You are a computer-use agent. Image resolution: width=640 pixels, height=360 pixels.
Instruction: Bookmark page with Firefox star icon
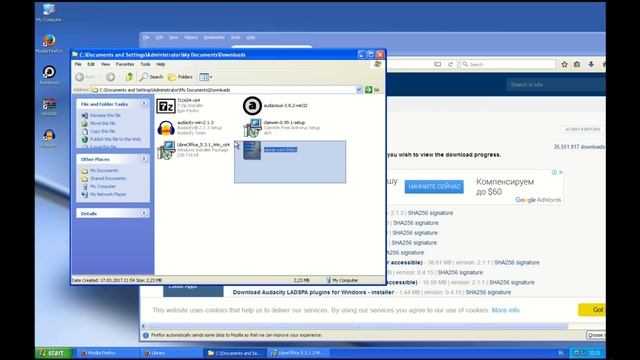tap(564, 64)
